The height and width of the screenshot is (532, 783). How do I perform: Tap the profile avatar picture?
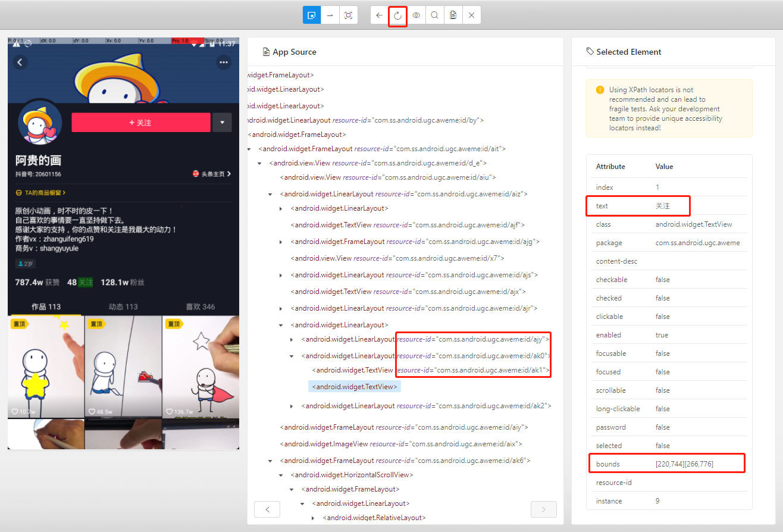click(x=40, y=124)
